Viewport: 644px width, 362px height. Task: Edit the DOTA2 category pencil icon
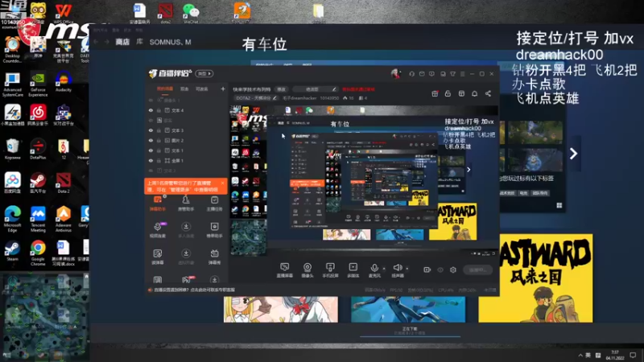[x=275, y=98]
